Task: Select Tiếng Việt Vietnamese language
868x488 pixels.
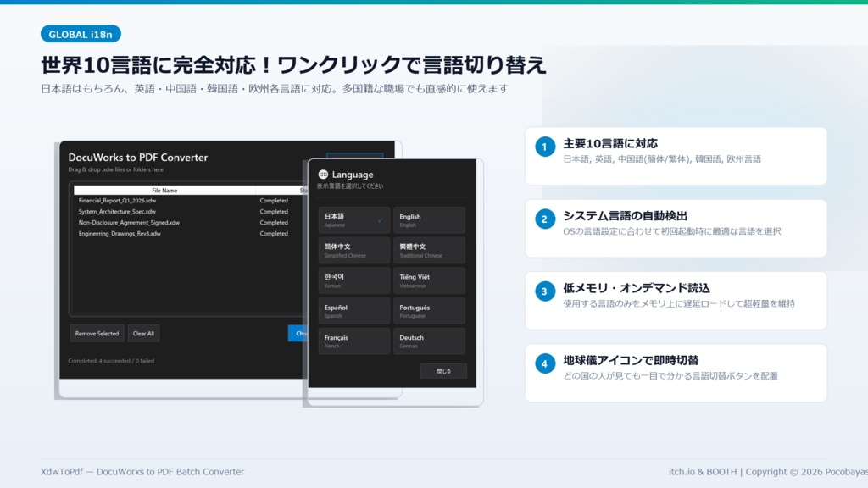Action: [429, 280]
